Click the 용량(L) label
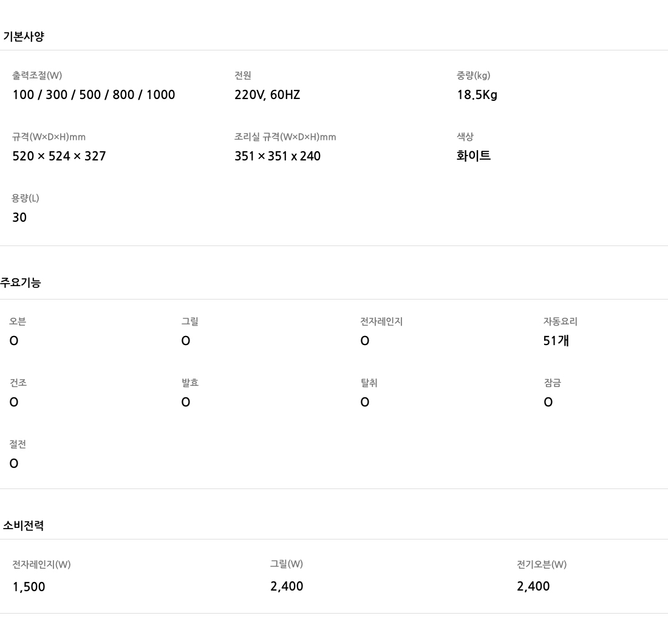Image resolution: width=668 pixels, height=644 pixels. [x=26, y=198]
